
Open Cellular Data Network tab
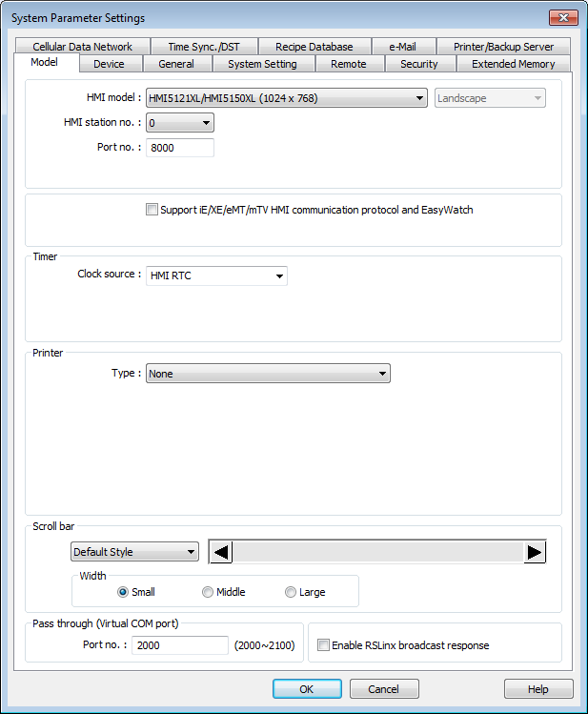coord(82,47)
